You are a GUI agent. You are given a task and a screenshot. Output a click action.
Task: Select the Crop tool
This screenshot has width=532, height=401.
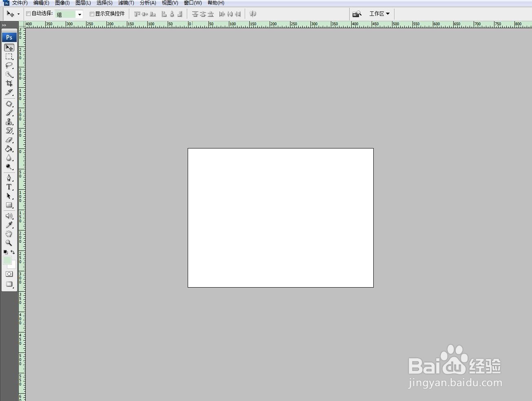9,83
